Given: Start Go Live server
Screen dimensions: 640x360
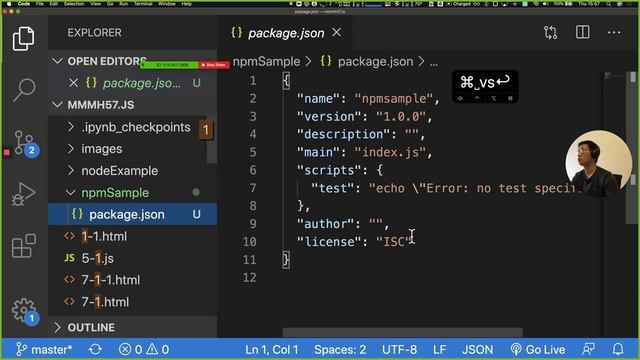Looking at the screenshot, I should coord(538,349).
